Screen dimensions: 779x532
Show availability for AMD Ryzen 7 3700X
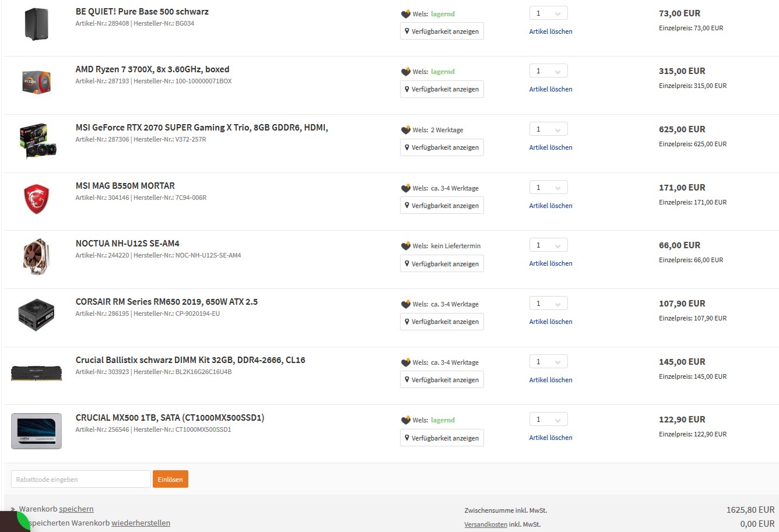(x=442, y=89)
